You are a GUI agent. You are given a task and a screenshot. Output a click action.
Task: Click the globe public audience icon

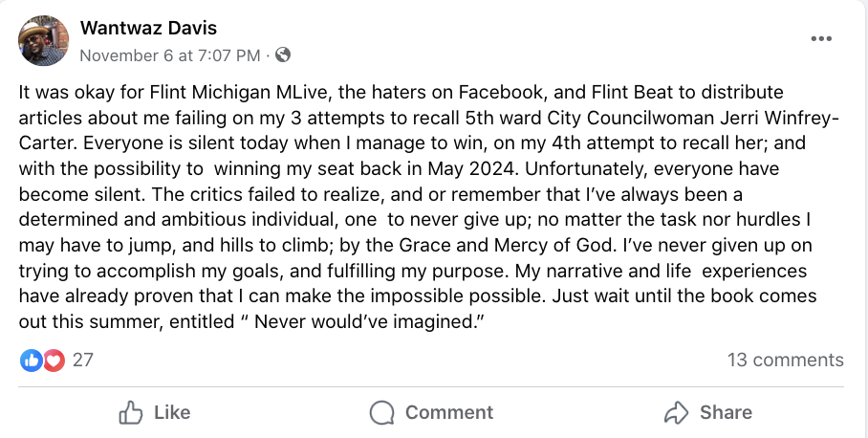283,55
